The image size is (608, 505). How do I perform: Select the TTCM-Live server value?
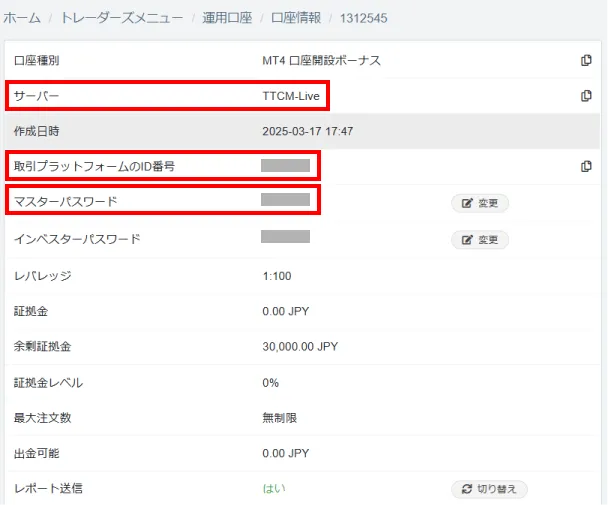291,96
